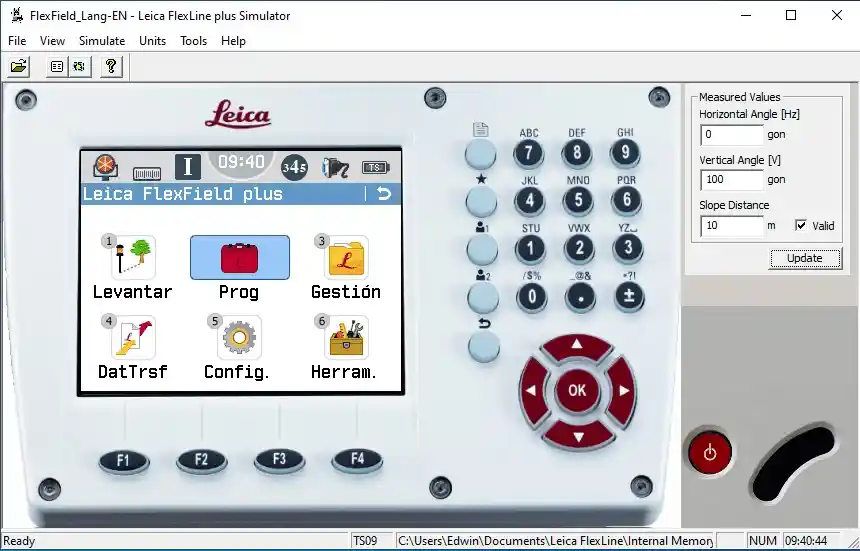Click keypad key 9 GHI

(625, 152)
